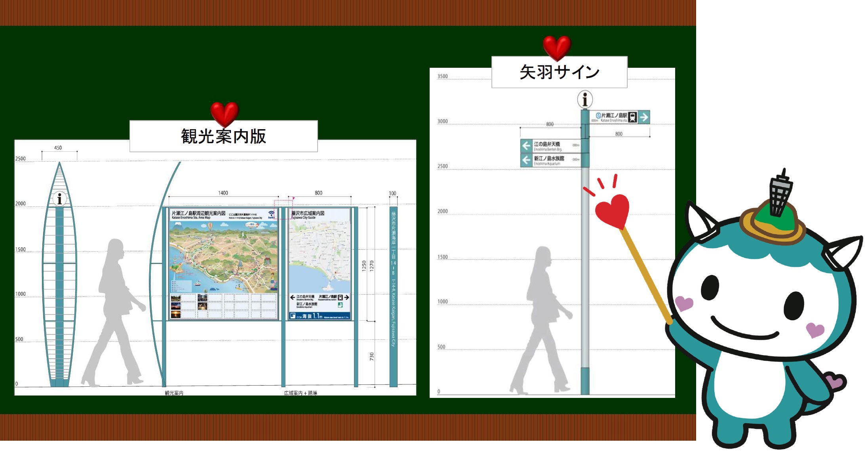
Task: Click the heart on the mascot's wand
Action: [613, 210]
